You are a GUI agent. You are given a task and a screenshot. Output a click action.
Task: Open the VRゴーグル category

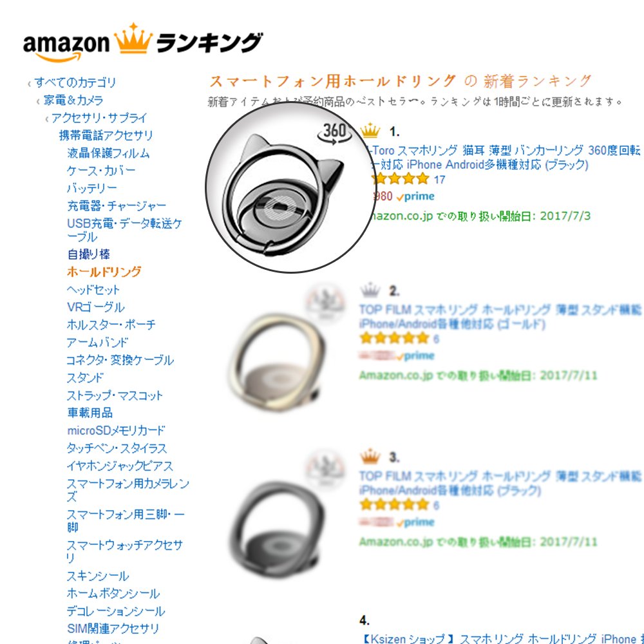96,307
